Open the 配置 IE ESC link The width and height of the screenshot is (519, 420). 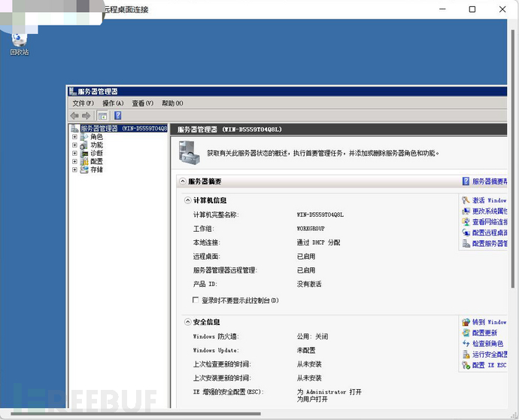(489, 365)
